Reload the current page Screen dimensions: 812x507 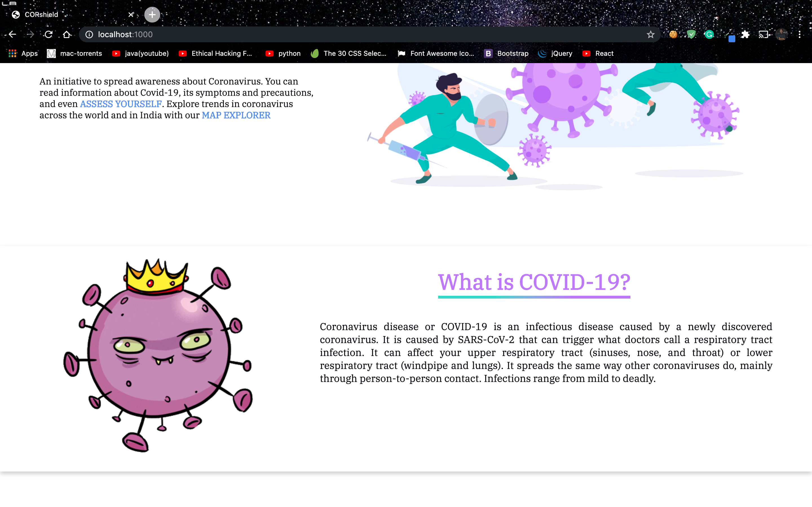pos(49,35)
